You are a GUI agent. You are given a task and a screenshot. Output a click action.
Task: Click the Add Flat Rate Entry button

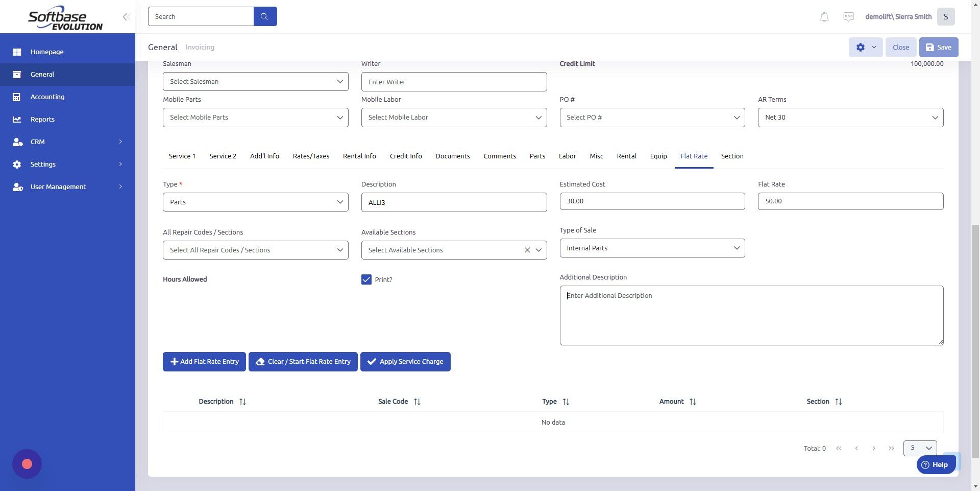click(204, 361)
